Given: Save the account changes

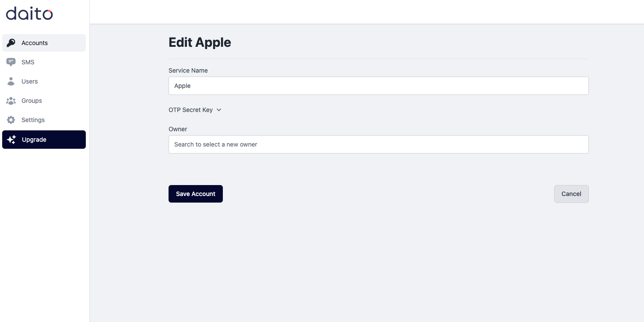Looking at the screenshot, I should coord(196,194).
